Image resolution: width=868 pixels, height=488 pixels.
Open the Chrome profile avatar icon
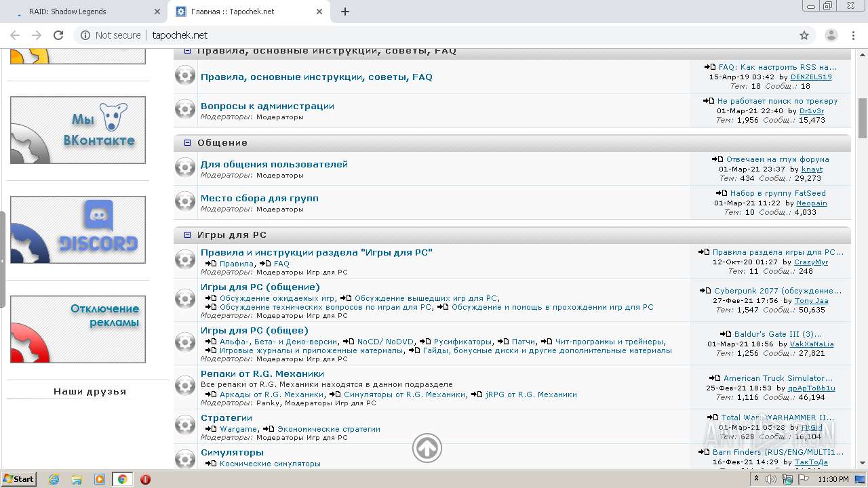pyautogui.click(x=831, y=35)
